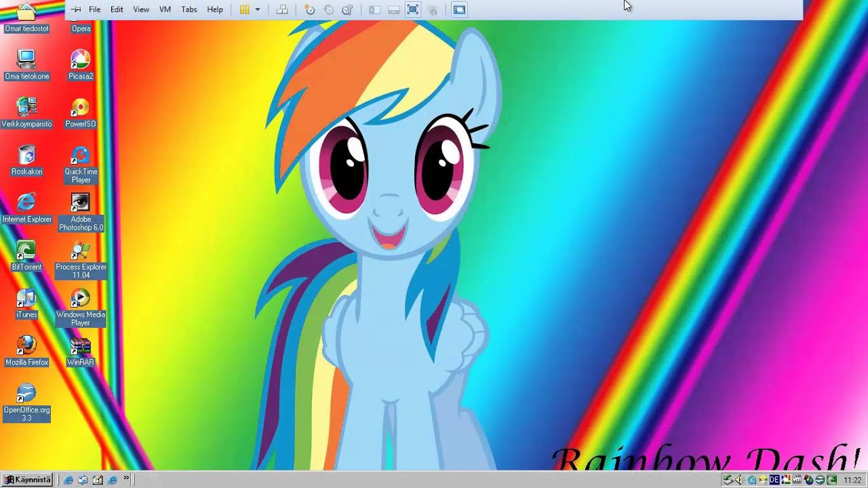This screenshot has height=488, width=868.
Task: Pause the virtual machine with the yellow button
Action: point(244,9)
